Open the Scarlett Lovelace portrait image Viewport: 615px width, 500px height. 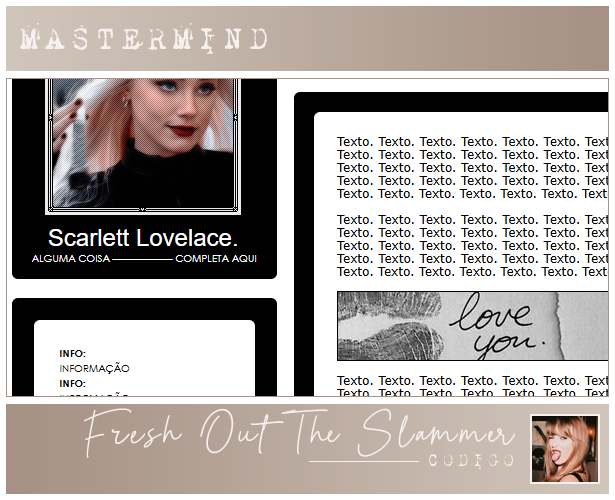click(x=143, y=146)
